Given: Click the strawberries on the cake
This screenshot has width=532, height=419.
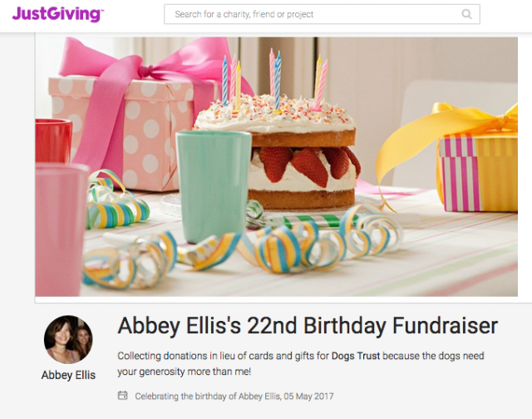Looking at the screenshot, I should tap(307, 165).
